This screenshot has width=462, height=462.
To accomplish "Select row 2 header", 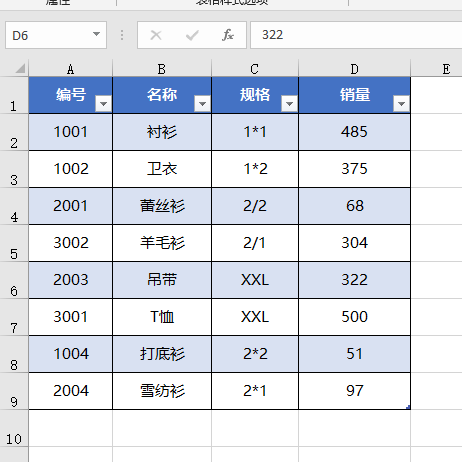I will [x=14, y=132].
